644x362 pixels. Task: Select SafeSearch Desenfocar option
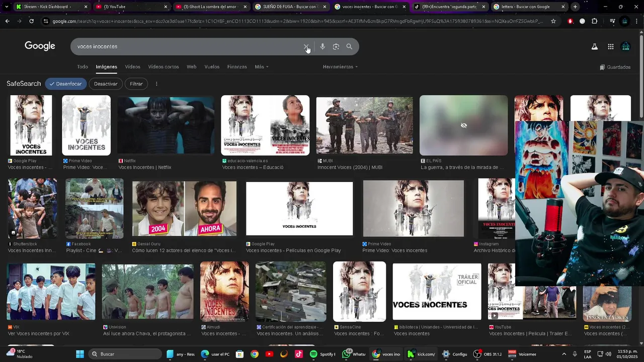65,84
